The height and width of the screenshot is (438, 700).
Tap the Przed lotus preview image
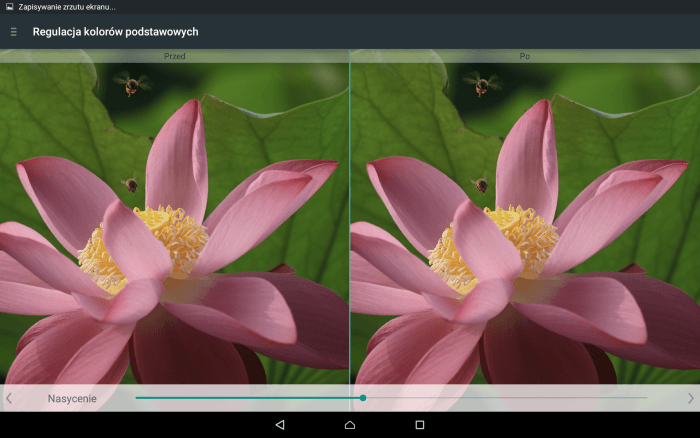174,223
